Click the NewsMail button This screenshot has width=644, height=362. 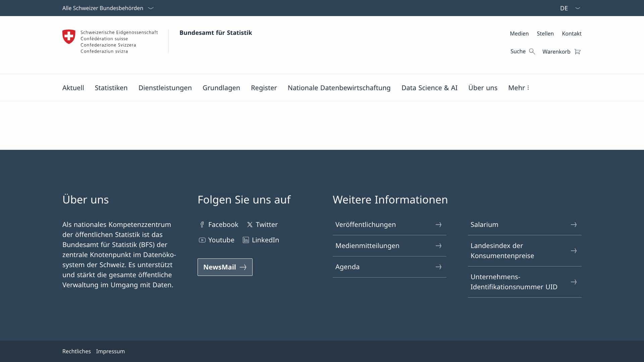point(225,267)
